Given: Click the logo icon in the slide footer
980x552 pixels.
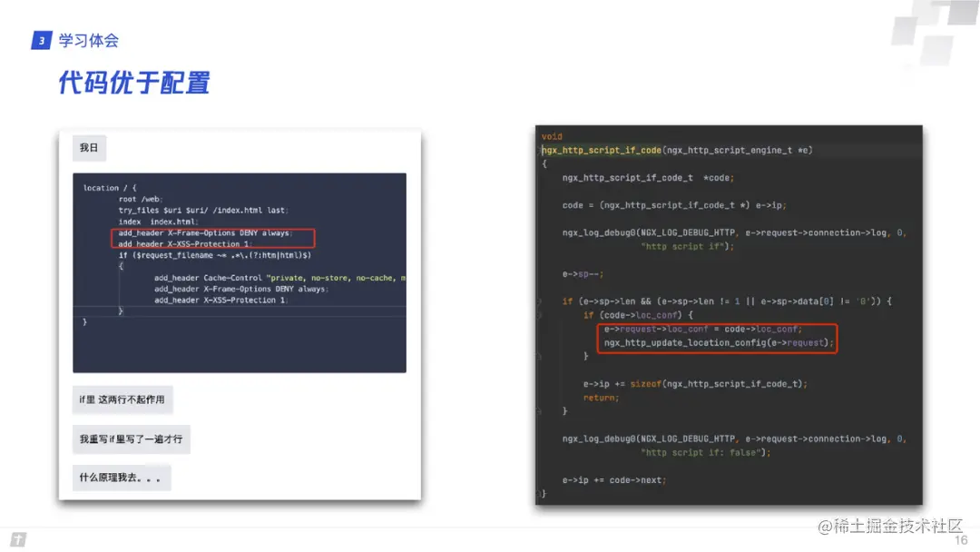Looking at the screenshot, I should (18, 539).
